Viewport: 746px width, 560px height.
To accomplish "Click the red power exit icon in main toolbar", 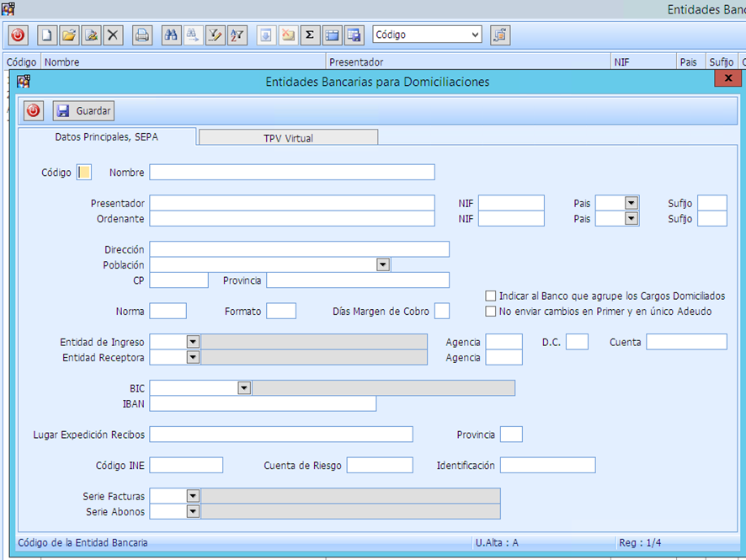I will [x=19, y=35].
